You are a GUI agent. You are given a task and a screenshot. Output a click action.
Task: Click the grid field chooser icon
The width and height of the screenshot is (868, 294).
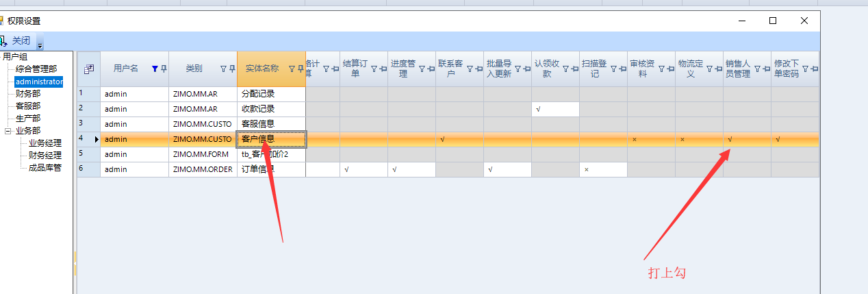pos(88,69)
